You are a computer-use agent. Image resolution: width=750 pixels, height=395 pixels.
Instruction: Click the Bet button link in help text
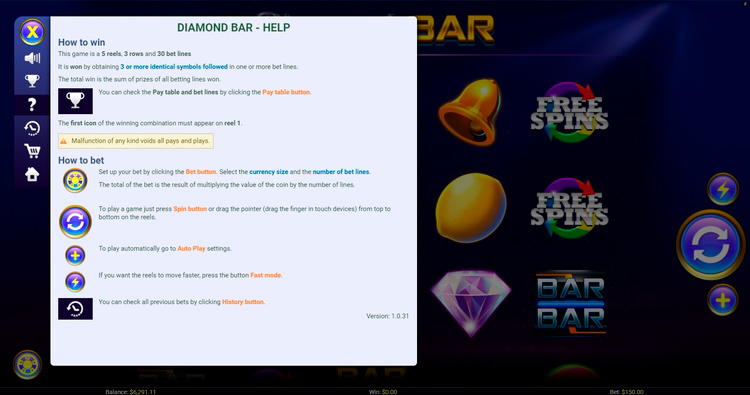[200, 172]
